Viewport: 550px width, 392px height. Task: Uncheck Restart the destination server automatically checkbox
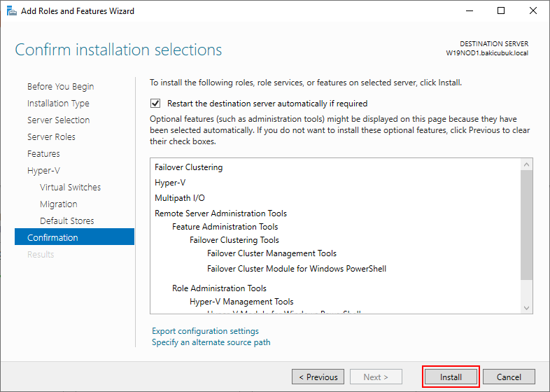coord(155,104)
